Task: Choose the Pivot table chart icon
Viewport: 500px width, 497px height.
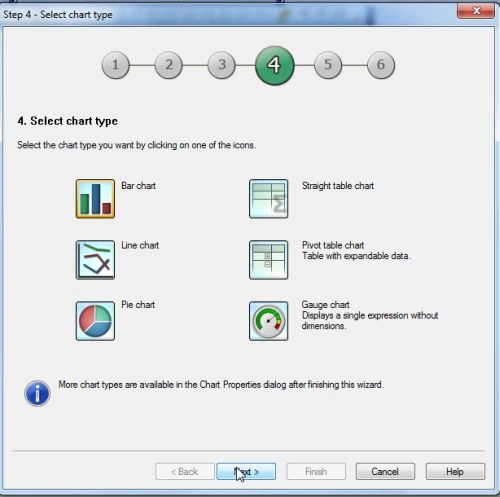Action: coord(269,260)
